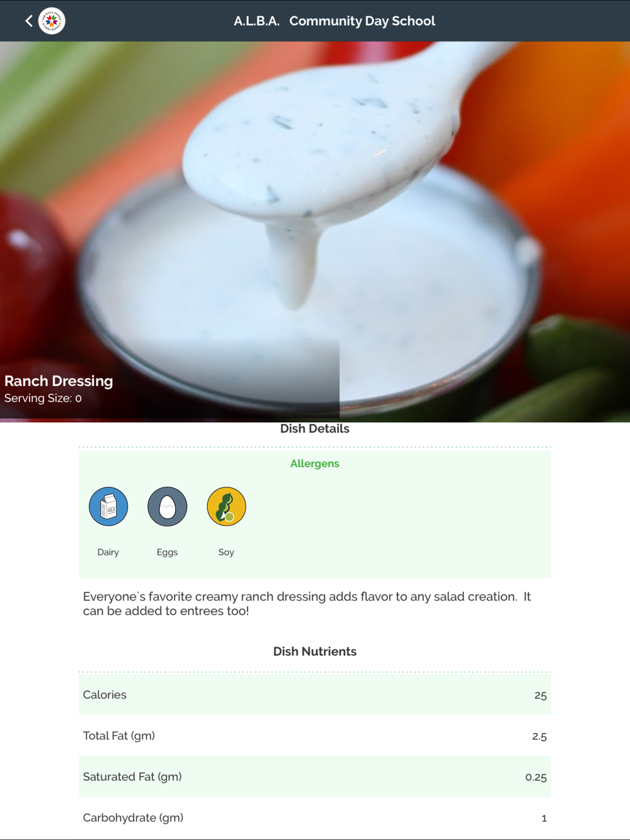Open the school district logo
The width and height of the screenshot is (630, 840).
[52, 21]
